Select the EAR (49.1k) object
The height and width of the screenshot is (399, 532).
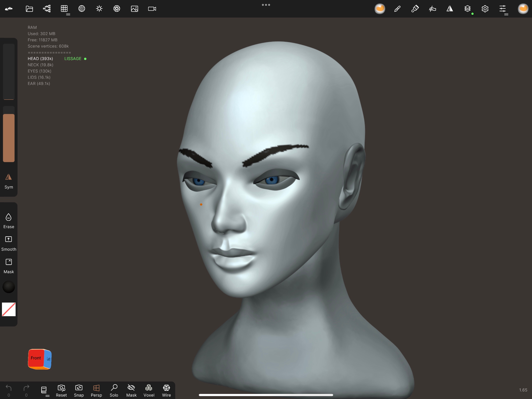[x=39, y=84]
